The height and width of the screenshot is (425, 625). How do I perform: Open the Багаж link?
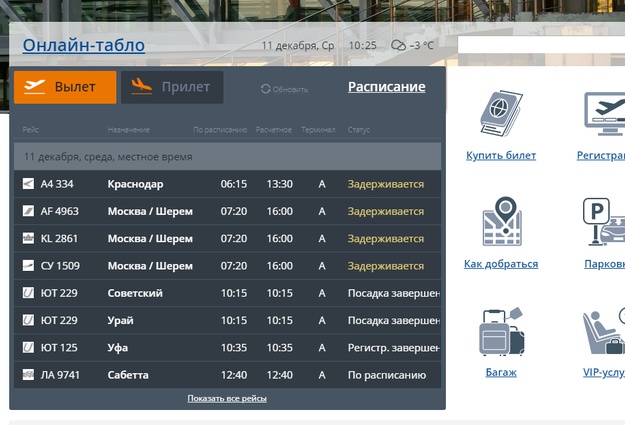tap(501, 372)
